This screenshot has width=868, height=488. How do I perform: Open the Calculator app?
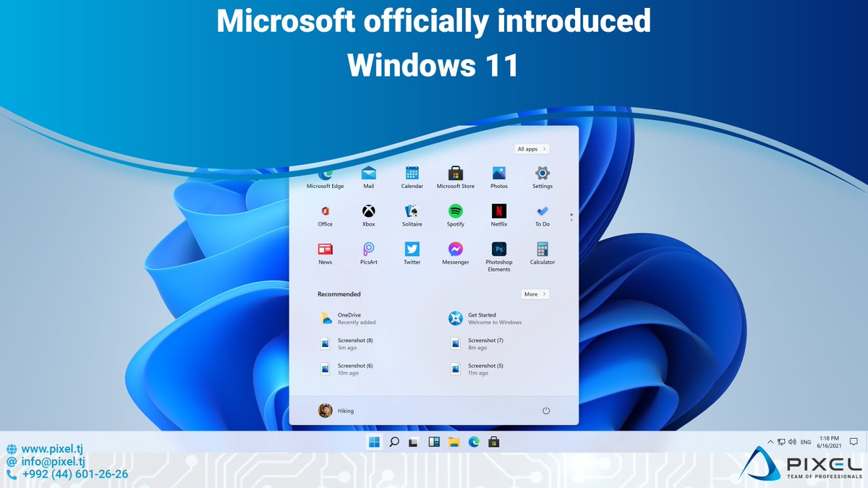[x=542, y=254]
